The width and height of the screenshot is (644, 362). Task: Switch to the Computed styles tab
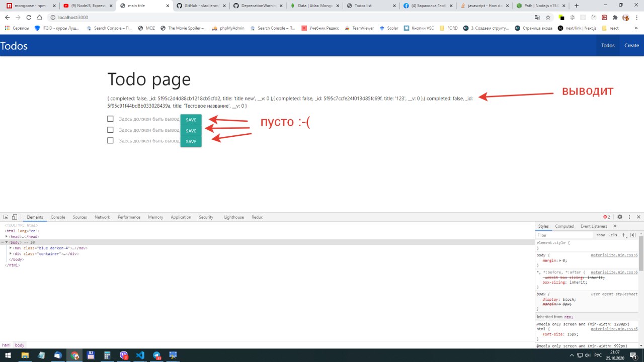point(565,226)
